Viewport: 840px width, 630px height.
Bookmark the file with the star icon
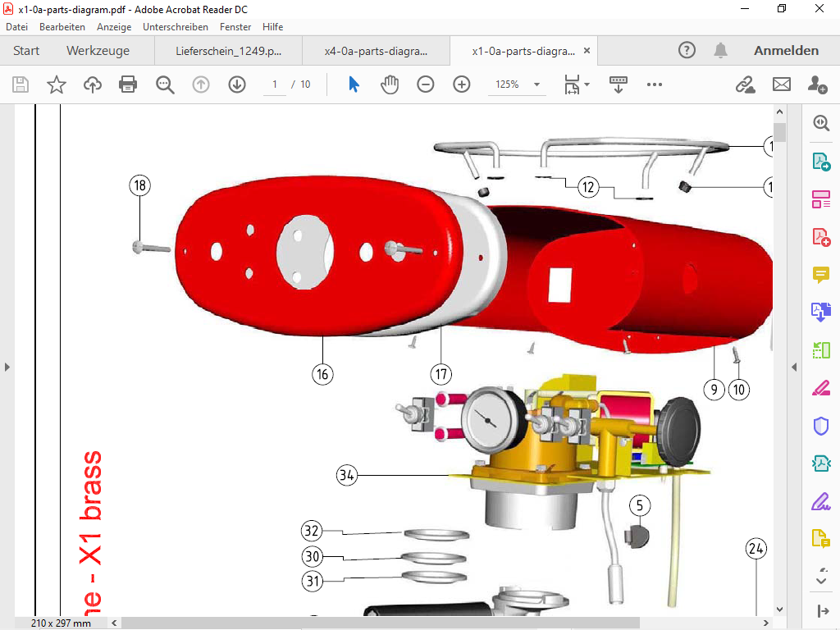tap(57, 84)
